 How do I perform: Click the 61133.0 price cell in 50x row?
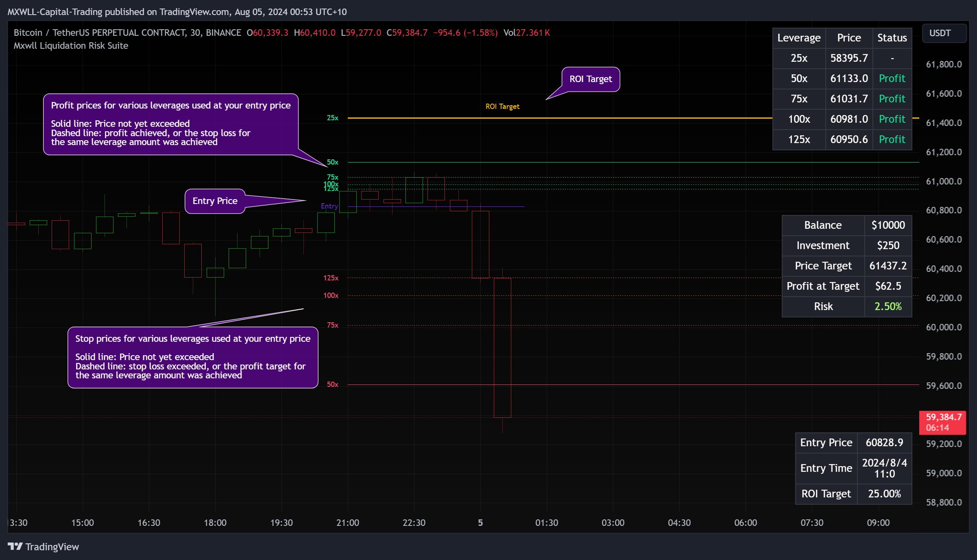849,78
